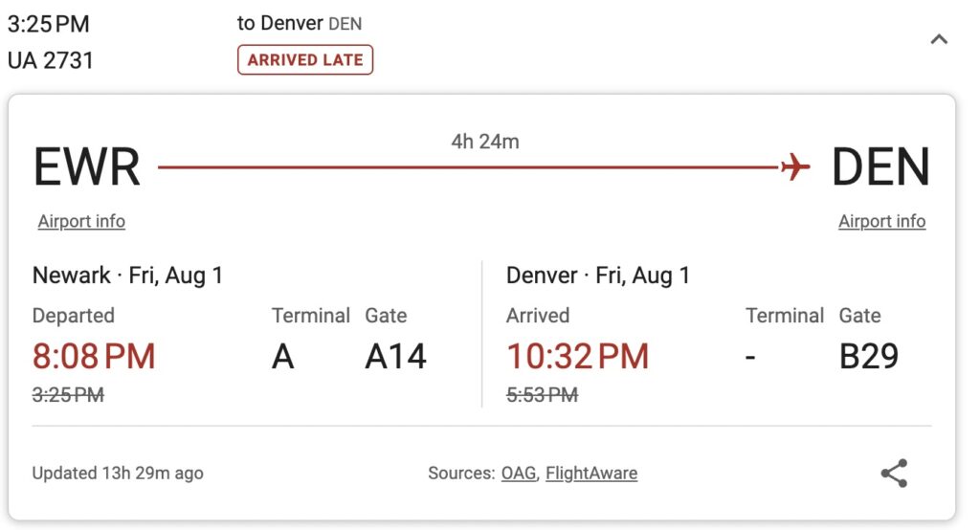980x530 pixels.
Task: Open the FlightAware source link
Action: [x=591, y=474]
